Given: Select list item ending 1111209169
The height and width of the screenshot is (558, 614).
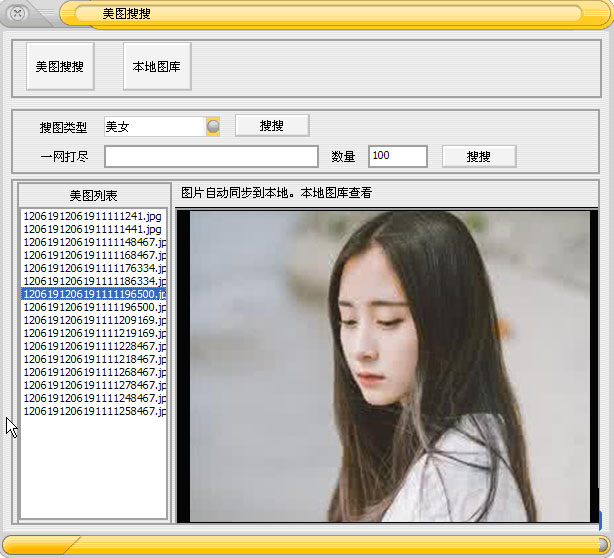Looking at the screenshot, I should click(94, 320).
